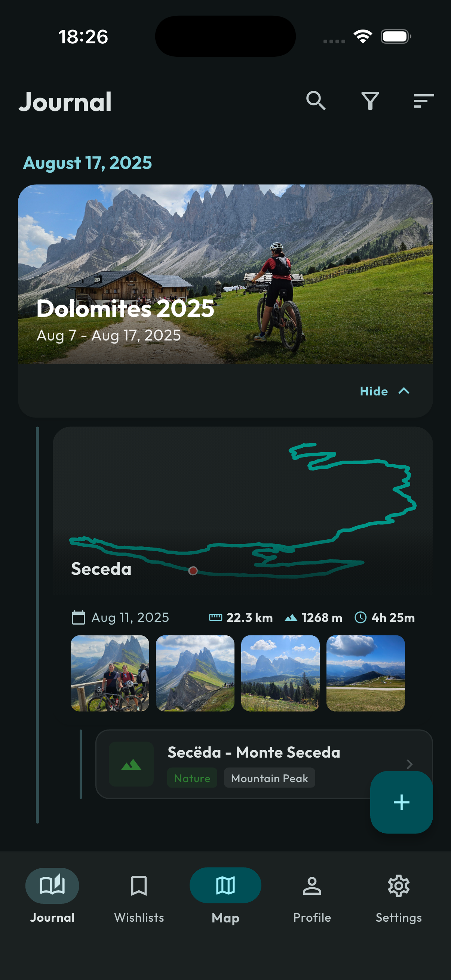This screenshot has width=451, height=980.
Task: Open Secëda – Monte Seceda chevron arrow
Action: (409, 764)
